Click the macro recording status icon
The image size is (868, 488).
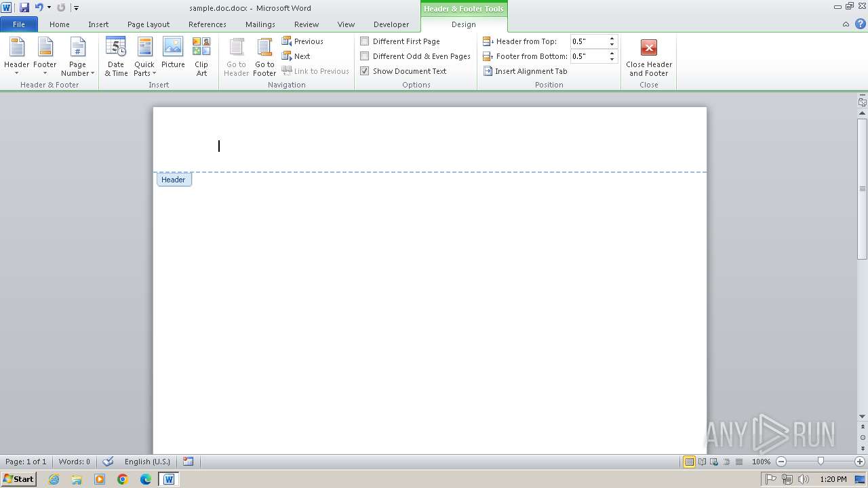[189, 462]
